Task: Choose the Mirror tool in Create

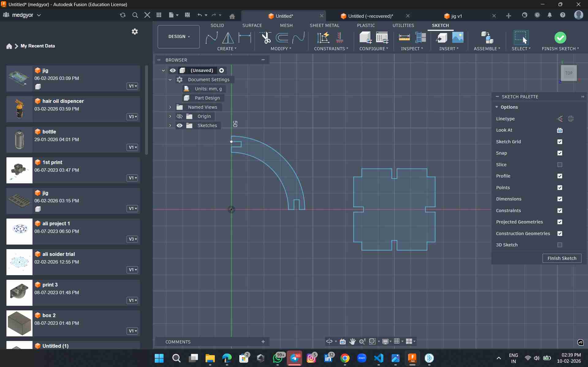Action: tap(228, 38)
